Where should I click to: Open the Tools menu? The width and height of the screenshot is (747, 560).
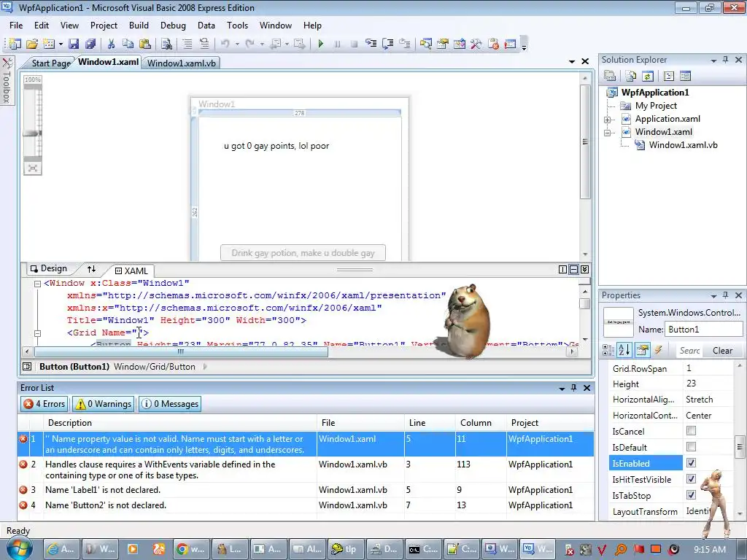[237, 26]
